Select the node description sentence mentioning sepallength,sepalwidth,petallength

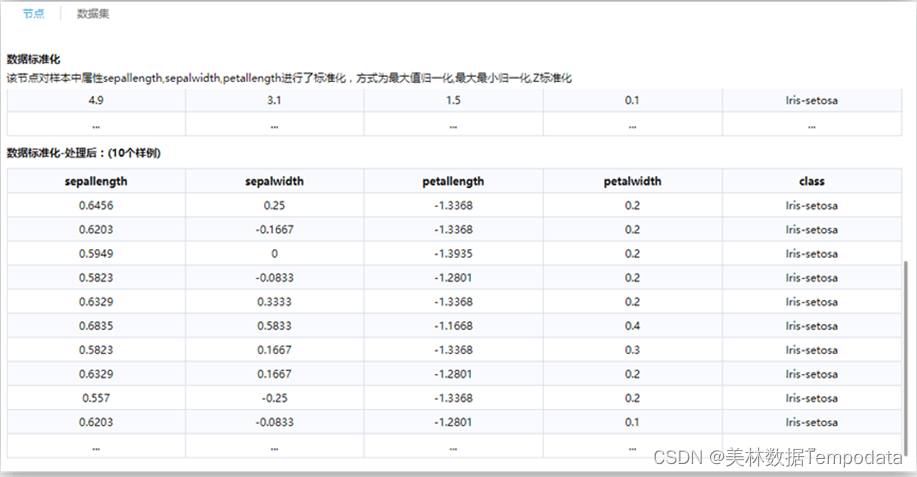tap(289, 78)
